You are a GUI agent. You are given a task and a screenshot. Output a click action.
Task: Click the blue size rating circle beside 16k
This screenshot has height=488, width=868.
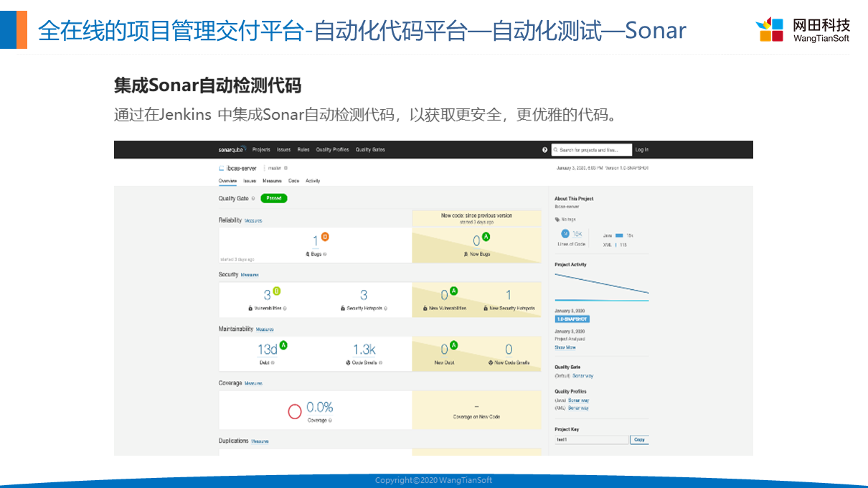click(565, 234)
